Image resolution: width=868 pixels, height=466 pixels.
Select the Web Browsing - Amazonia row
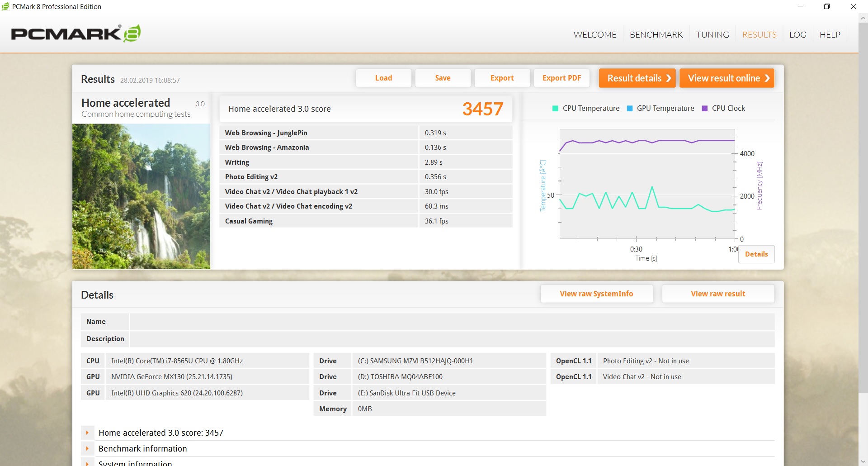[366, 147]
